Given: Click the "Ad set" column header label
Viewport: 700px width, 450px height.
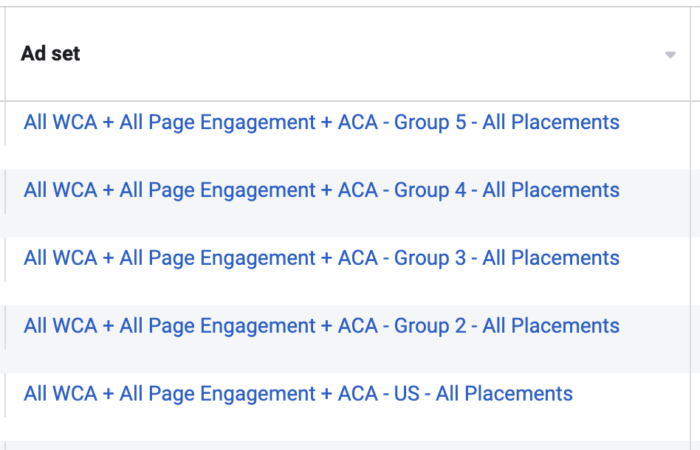Looking at the screenshot, I should click(x=50, y=54).
